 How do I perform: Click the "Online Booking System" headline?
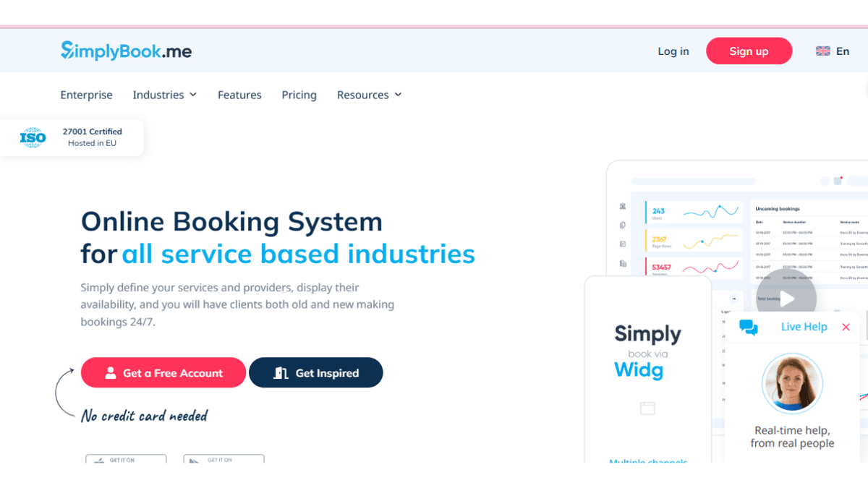231,221
